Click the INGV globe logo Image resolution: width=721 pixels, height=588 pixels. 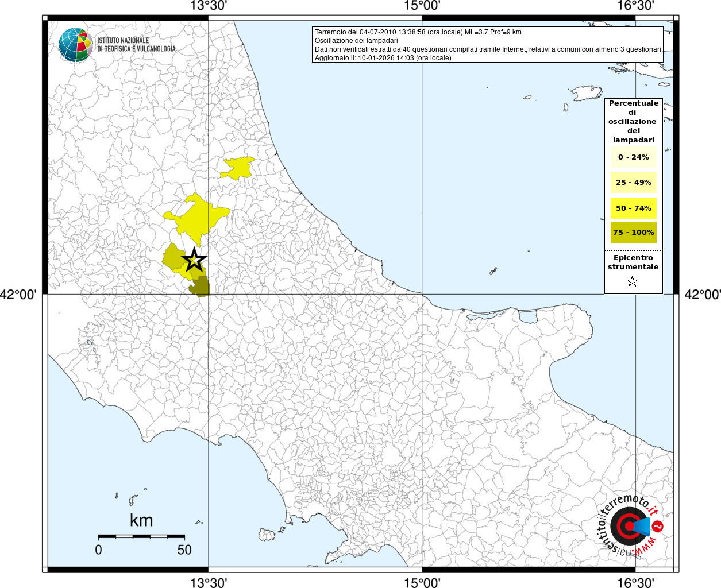tap(75, 44)
